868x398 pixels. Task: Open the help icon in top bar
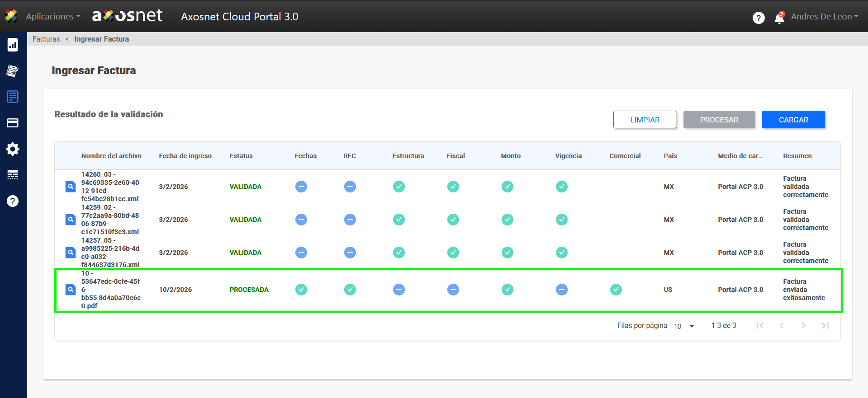[759, 18]
